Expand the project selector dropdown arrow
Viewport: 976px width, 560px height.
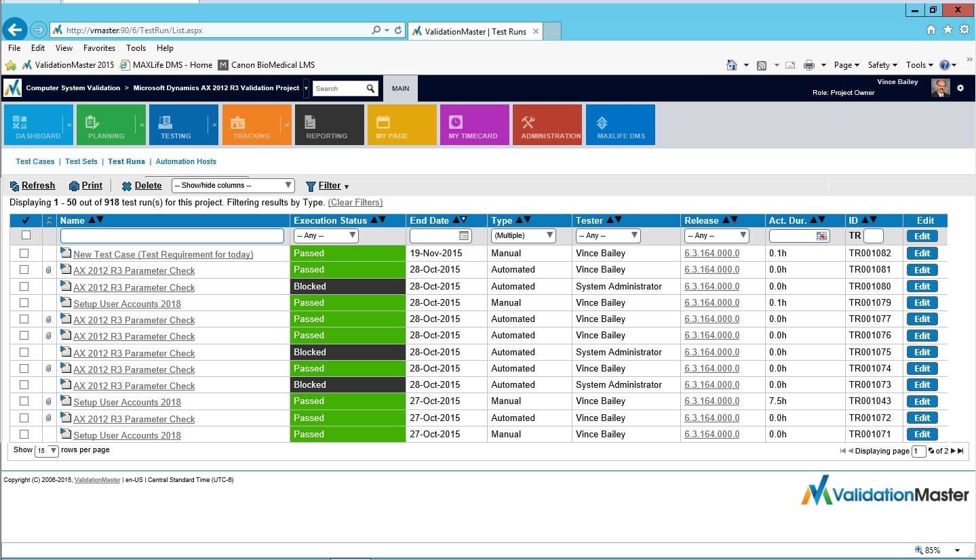point(306,88)
